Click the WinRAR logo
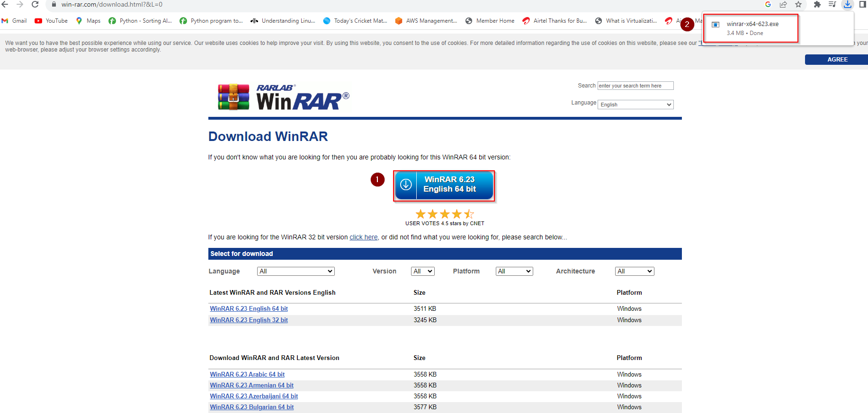The width and height of the screenshot is (868, 413). pos(284,97)
